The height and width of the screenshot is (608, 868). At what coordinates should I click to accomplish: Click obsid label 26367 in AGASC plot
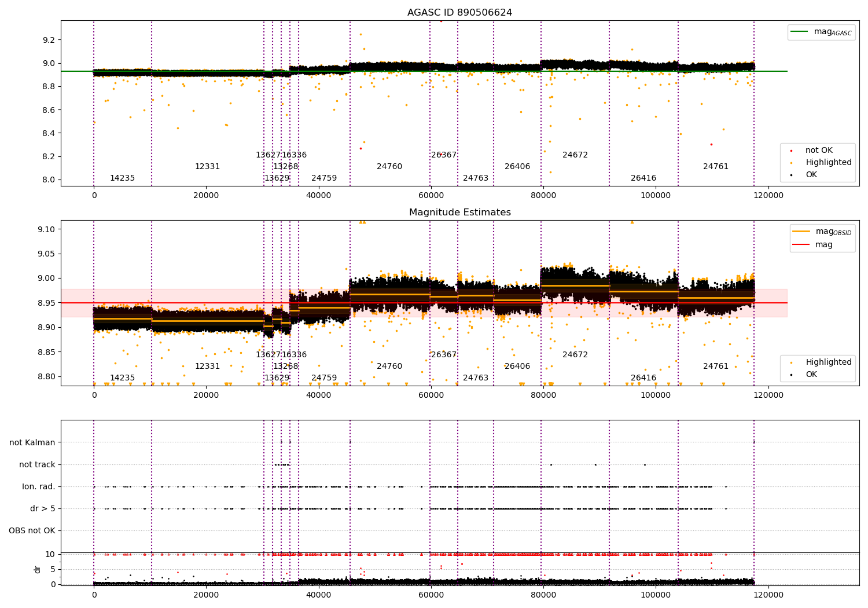point(444,155)
